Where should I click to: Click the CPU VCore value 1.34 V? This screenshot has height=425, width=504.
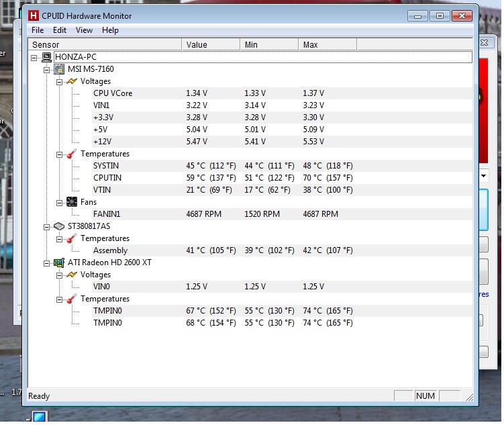point(197,93)
